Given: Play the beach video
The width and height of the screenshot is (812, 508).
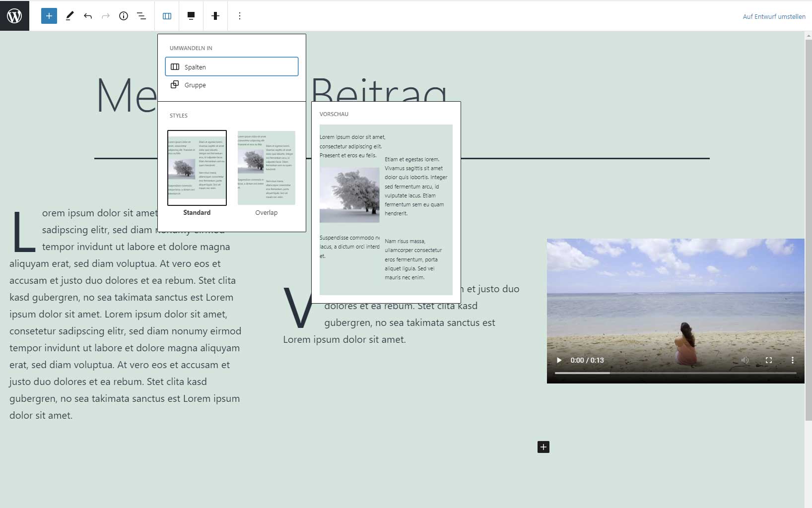Looking at the screenshot, I should click(559, 360).
